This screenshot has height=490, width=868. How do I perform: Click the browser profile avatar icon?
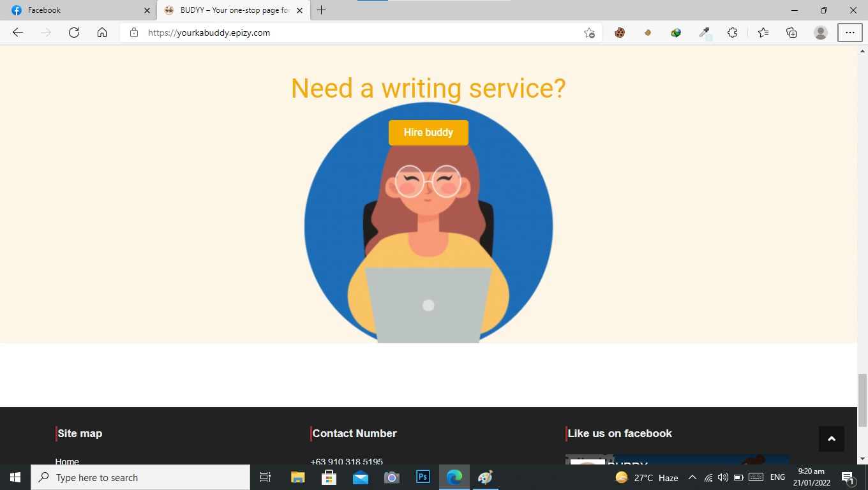click(821, 33)
